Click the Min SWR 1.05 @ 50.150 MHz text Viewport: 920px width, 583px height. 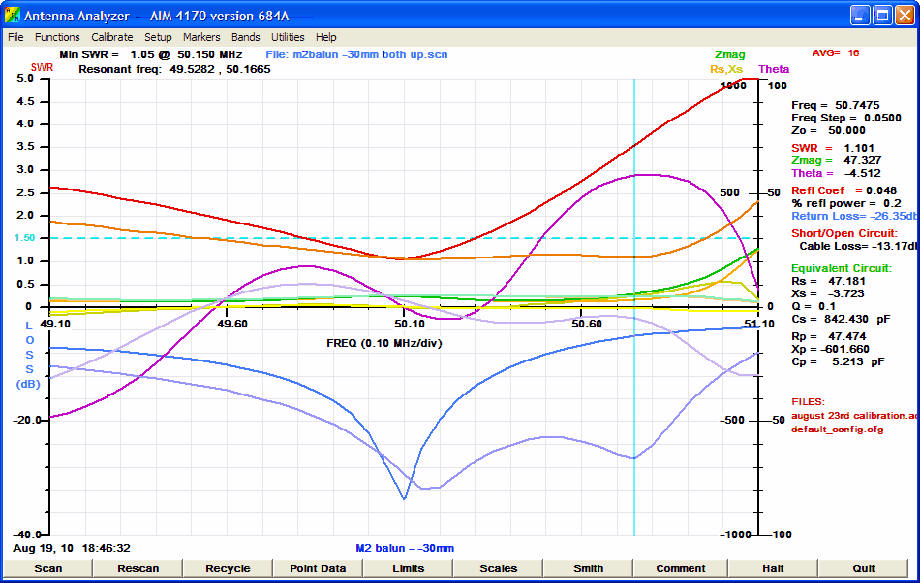coord(151,54)
